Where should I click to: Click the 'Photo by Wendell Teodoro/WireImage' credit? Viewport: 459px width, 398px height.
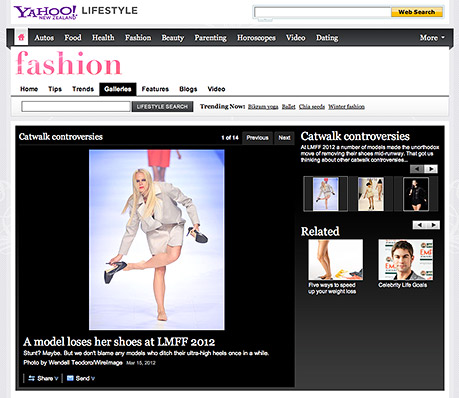pyautogui.click(x=73, y=363)
